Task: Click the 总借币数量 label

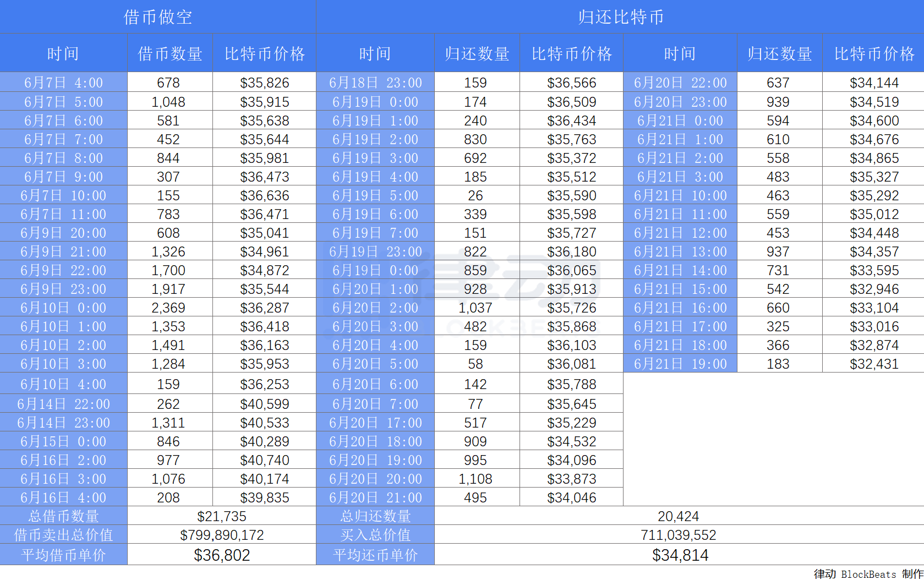Action: pos(63,516)
